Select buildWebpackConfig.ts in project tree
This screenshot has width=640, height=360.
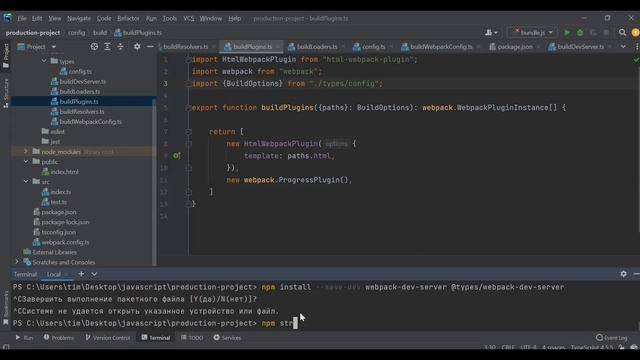tap(91, 122)
